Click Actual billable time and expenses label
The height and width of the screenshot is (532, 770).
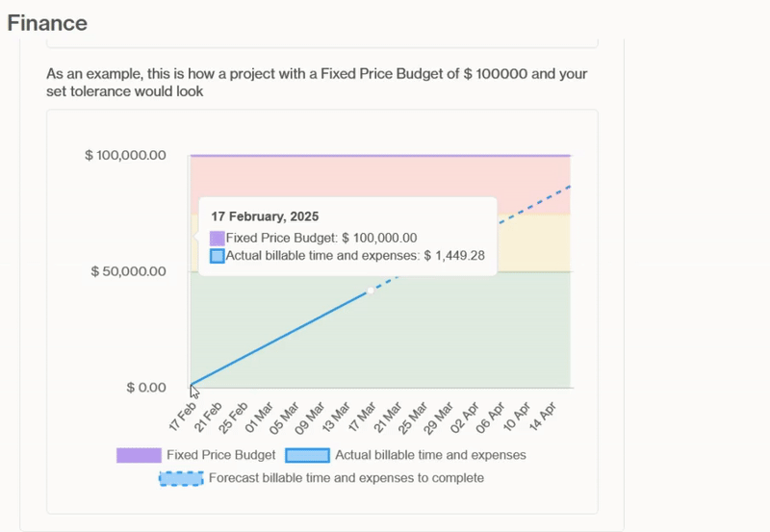point(430,455)
